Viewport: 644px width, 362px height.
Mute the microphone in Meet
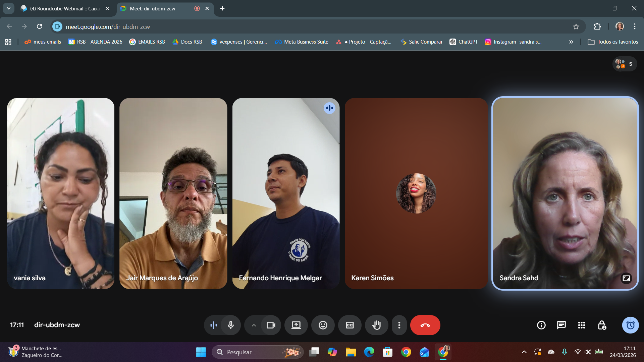(231, 325)
